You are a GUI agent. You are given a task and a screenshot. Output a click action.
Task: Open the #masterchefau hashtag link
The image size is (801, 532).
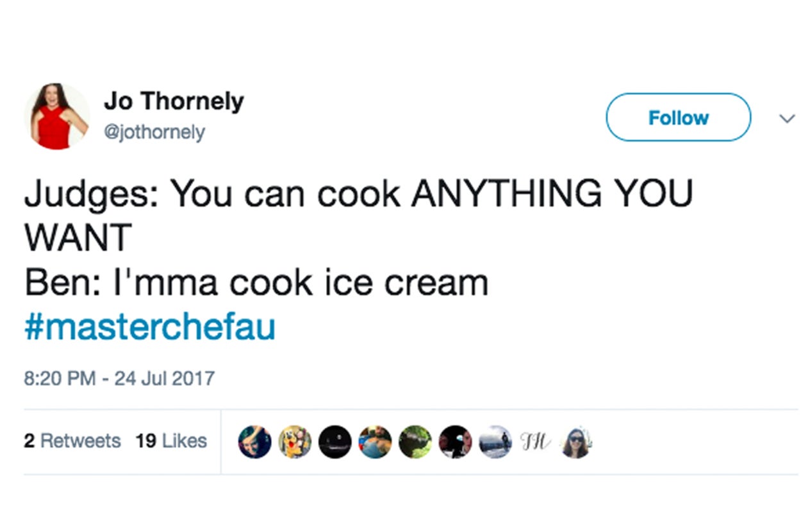150,327
